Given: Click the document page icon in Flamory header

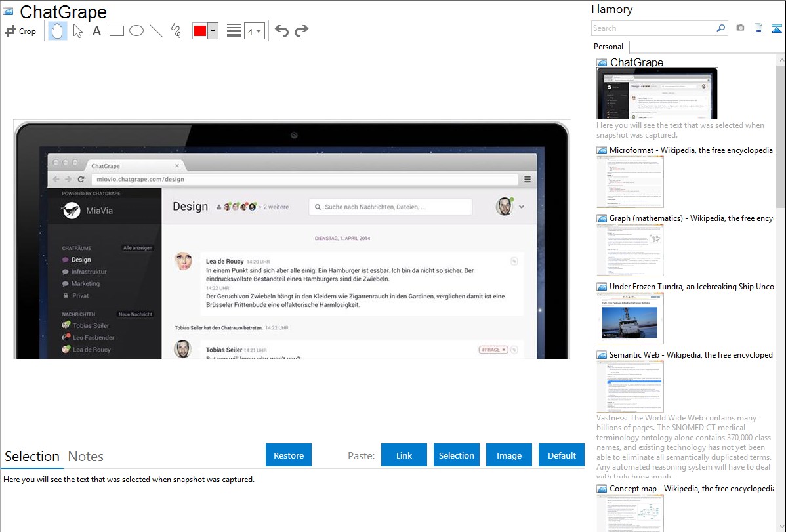Looking at the screenshot, I should pos(758,28).
